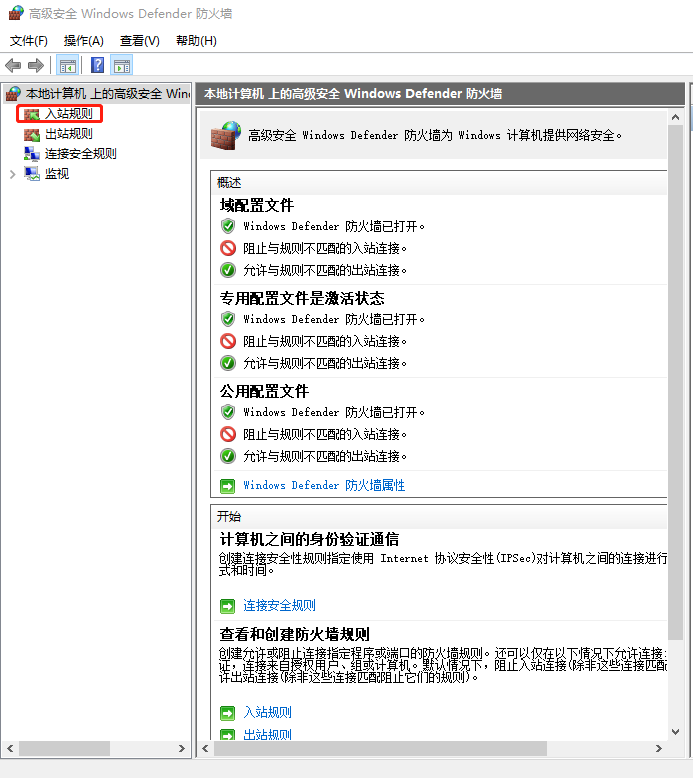
Task: Click green arrow icon beside 出站规则 link
Action: (x=227, y=734)
